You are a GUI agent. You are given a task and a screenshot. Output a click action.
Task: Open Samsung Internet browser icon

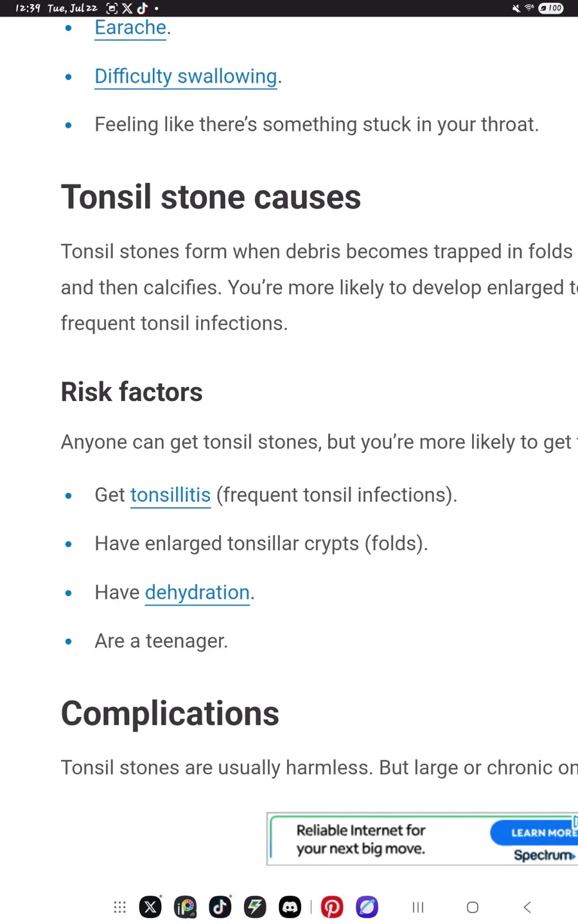(x=367, y=907)
